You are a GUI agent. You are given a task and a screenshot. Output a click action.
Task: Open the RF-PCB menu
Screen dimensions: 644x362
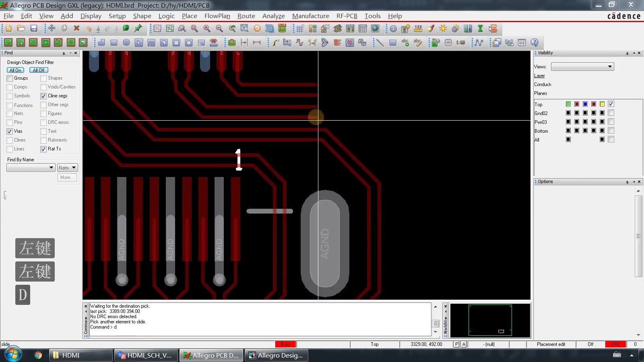tap(347, 16)
